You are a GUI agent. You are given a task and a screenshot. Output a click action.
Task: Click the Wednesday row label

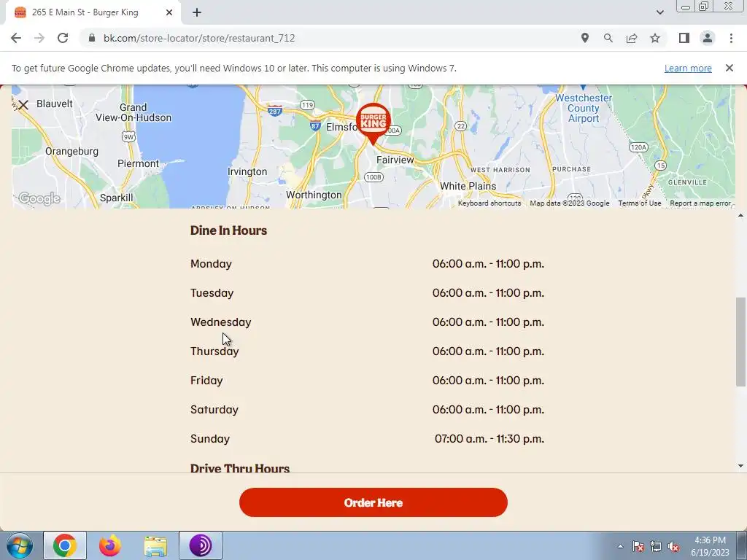coord(220,322)
